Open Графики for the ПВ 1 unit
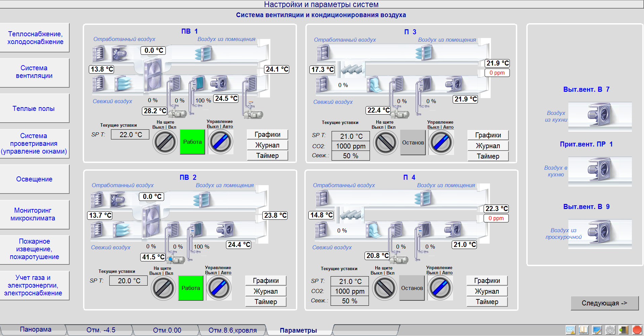644x336 pixels. [x=267, y=134]
